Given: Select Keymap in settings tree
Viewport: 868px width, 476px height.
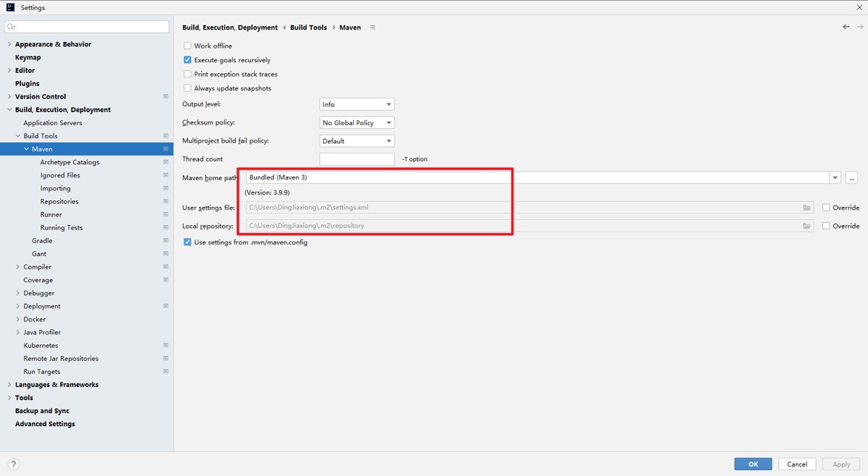Looking at the screenshot, I should point(28,57).
